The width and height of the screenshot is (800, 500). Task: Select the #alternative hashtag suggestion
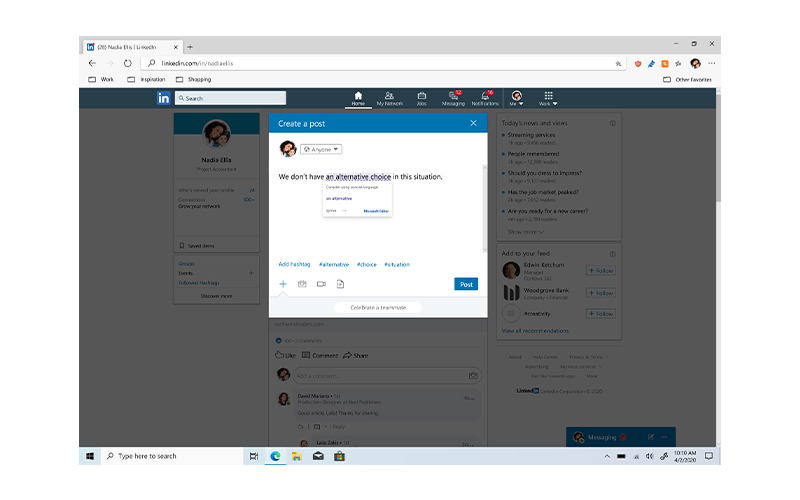click(334, 264)
